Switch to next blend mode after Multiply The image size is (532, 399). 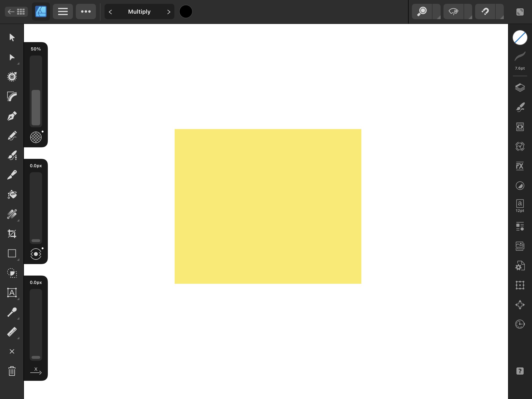(x=169, y=12)
